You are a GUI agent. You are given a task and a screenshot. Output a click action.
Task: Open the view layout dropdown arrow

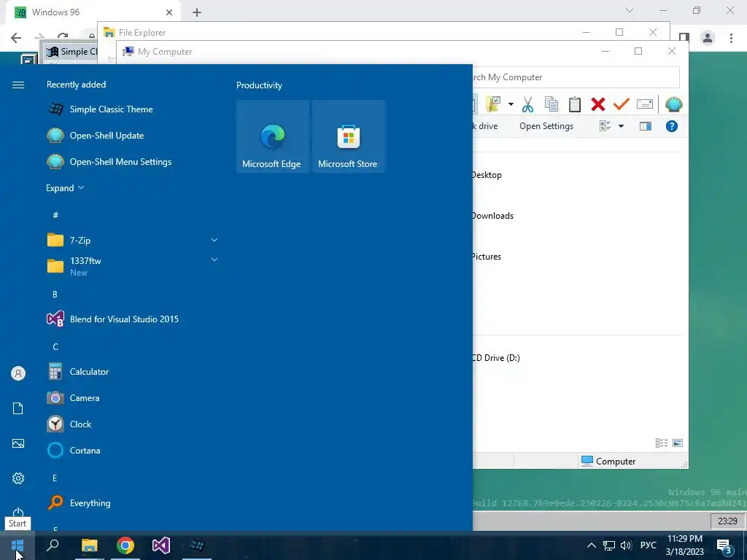pos(621,126)
